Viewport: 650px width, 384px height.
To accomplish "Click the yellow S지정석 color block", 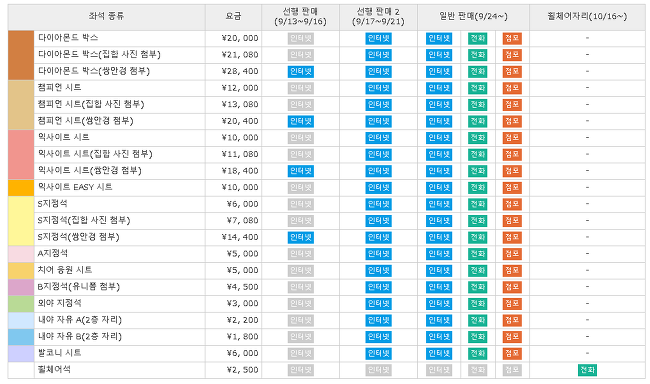I will pyautogui.click(x=21, y=221).
